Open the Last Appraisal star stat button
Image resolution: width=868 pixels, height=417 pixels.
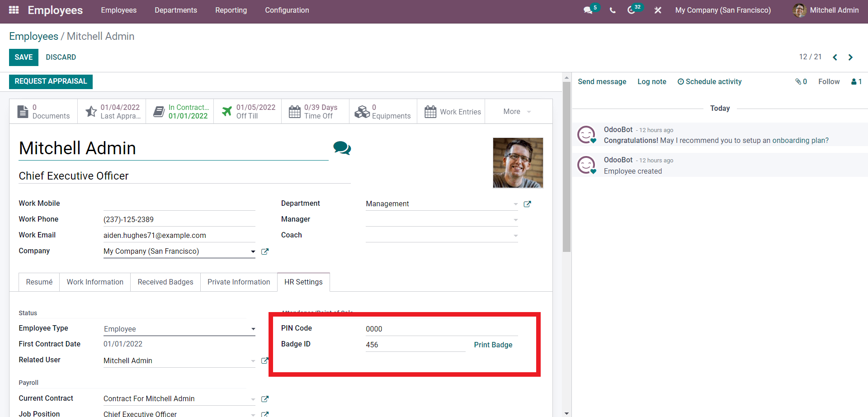coord(112,111)
